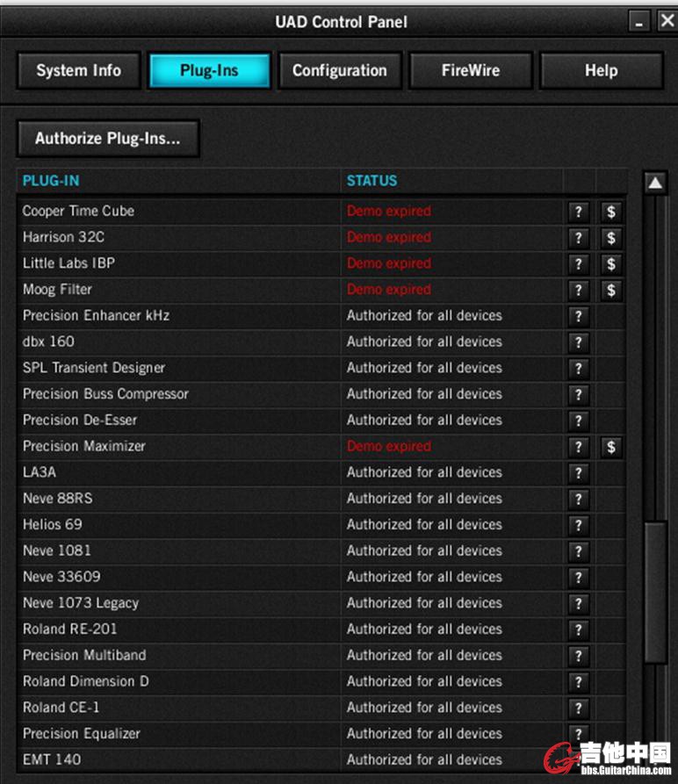Select the LA3A plug-in name
This screenshot has height=784, width=678.
point(40,472)
